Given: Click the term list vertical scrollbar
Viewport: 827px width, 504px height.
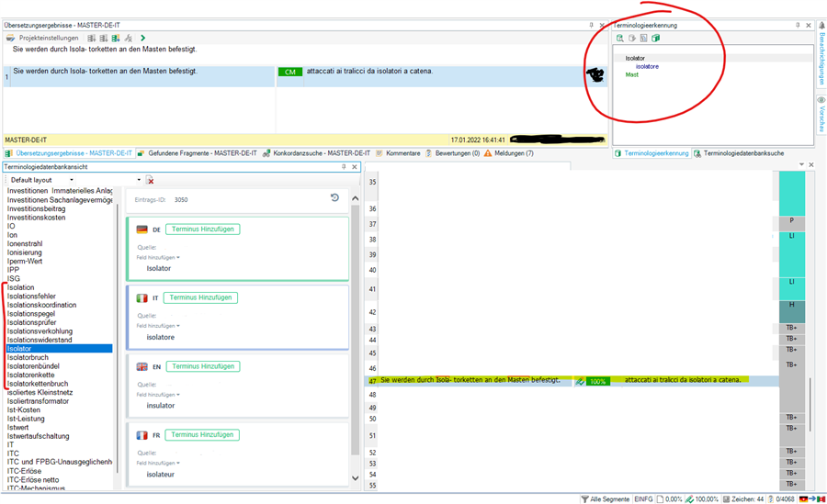Looking at the screenshot, I should (117, 338).
